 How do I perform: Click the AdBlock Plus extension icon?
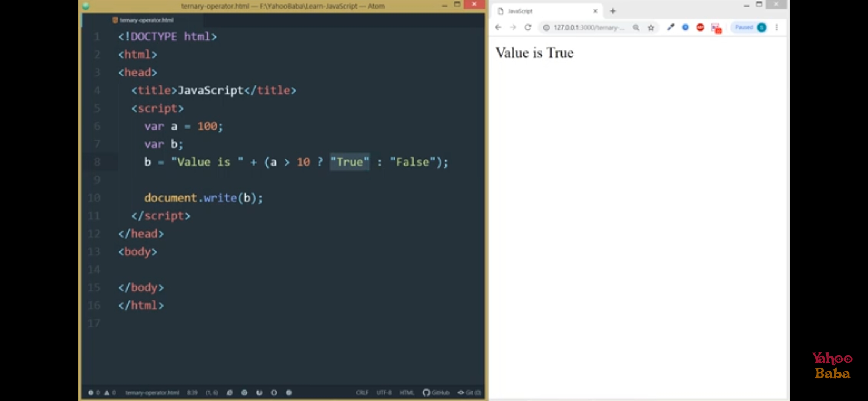tap(700, 27)
